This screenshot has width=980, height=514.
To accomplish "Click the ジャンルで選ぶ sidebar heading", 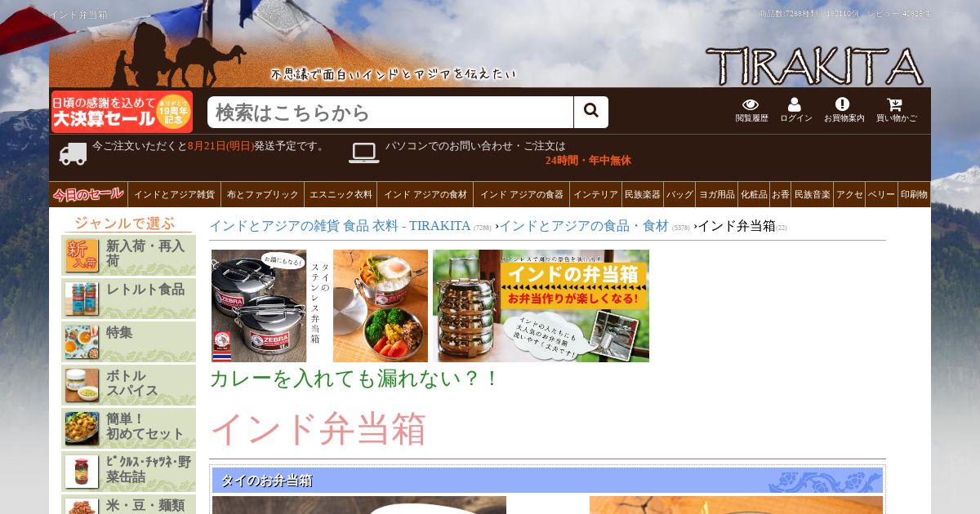I will click(x=125, y=224).
